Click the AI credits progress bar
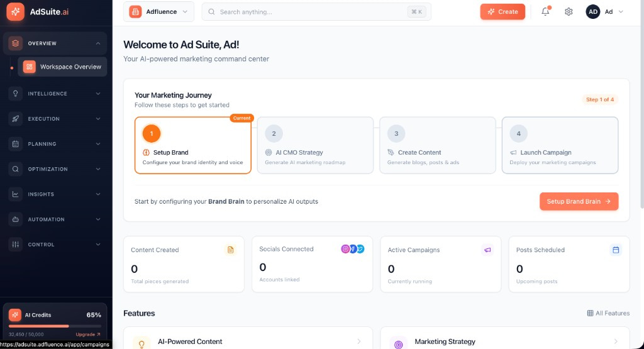The image size is (644, 349). click(x=55, y=326)
